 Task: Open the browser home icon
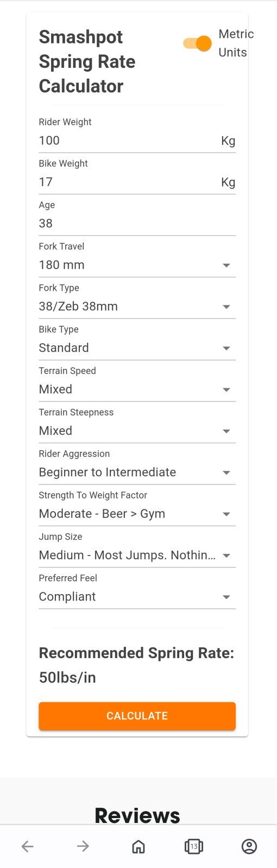point(138,846)
